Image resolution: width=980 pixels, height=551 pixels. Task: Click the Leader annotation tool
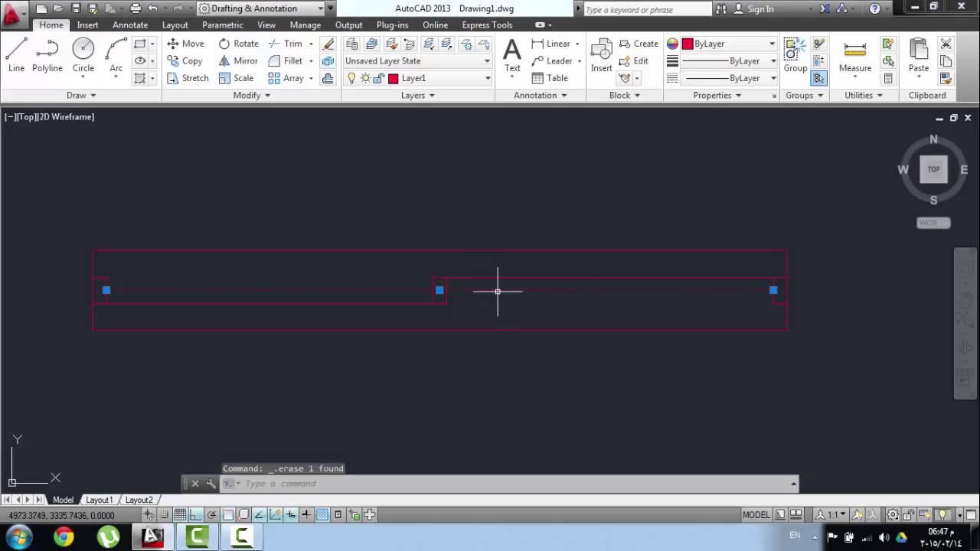tap(552, 60)
